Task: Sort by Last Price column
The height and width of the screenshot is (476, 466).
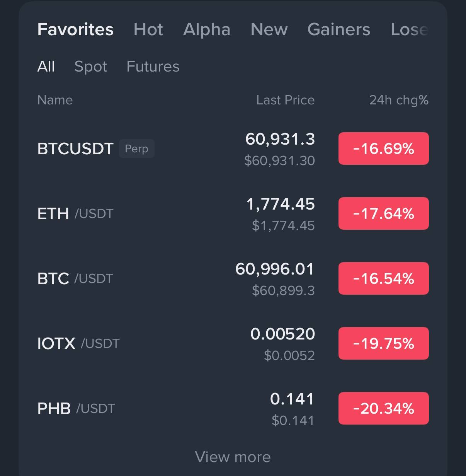Action: tap(285, 100)
